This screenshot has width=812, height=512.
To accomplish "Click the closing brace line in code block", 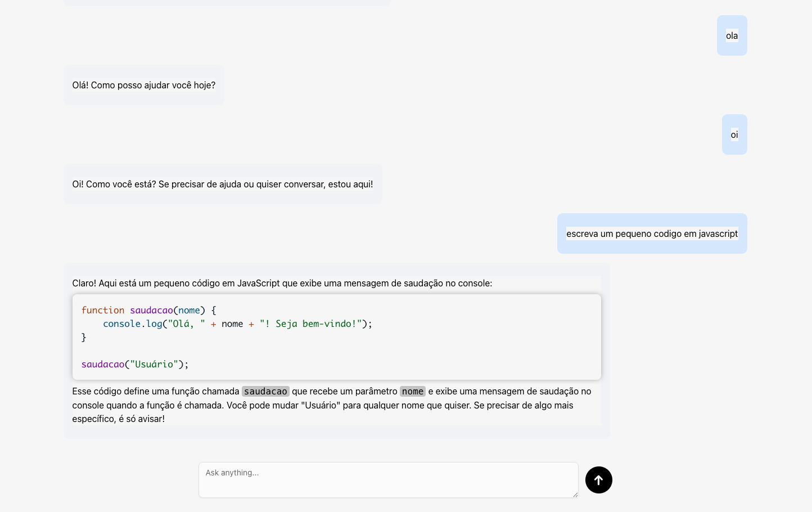I will [84, 337].
